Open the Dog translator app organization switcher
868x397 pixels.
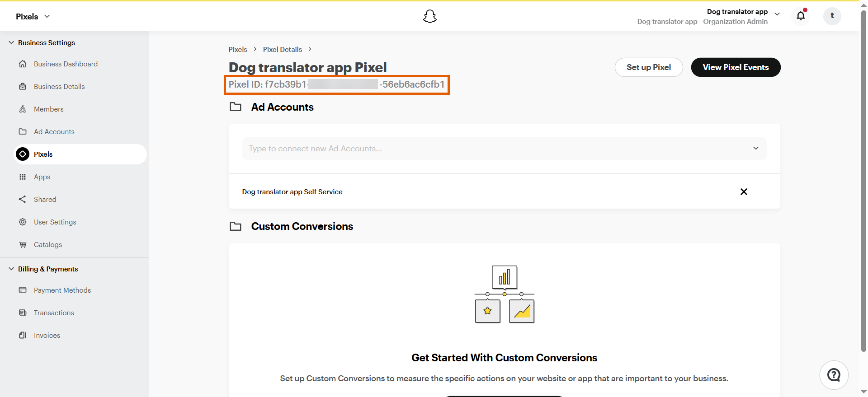[x=708, y=16]
